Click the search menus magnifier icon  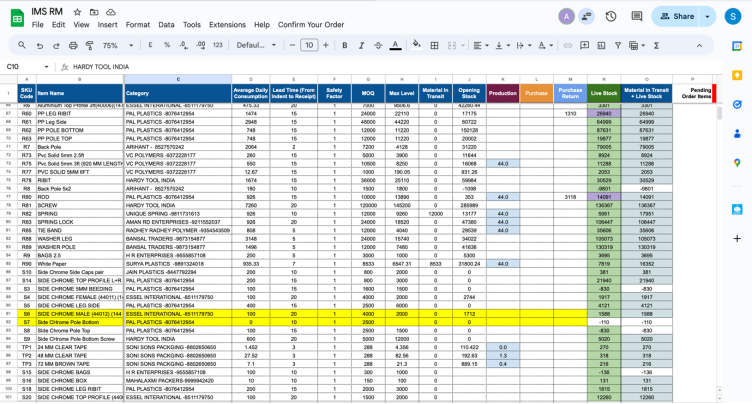coord(22,45)
